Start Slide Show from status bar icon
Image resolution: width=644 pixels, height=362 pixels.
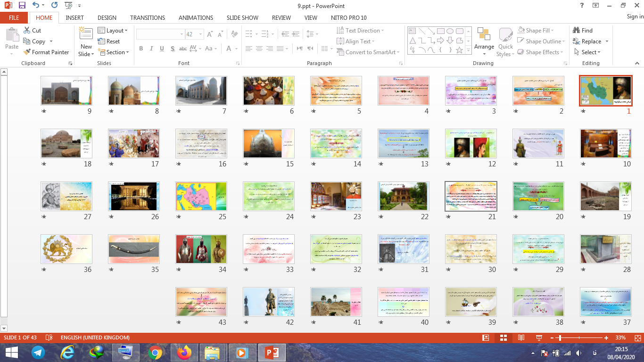(538, 338)
